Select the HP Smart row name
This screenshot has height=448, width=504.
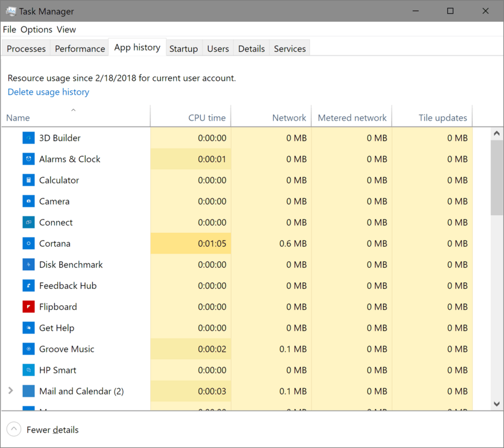58,370
